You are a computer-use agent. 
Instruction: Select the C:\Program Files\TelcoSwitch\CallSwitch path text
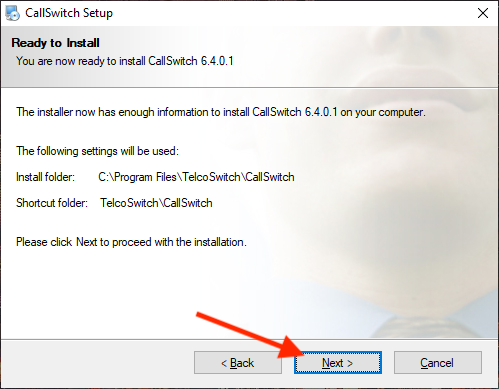(x=196, y=177)
